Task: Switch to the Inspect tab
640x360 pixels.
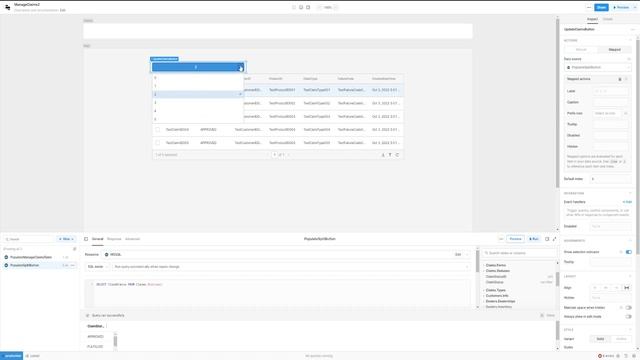Action: pyautogui.click(x=592, y=19)
